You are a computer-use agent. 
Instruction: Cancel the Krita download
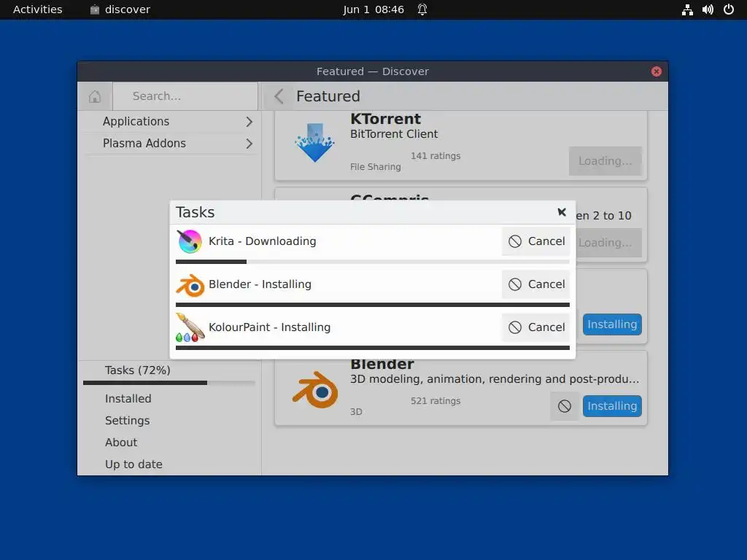[536, 241]
